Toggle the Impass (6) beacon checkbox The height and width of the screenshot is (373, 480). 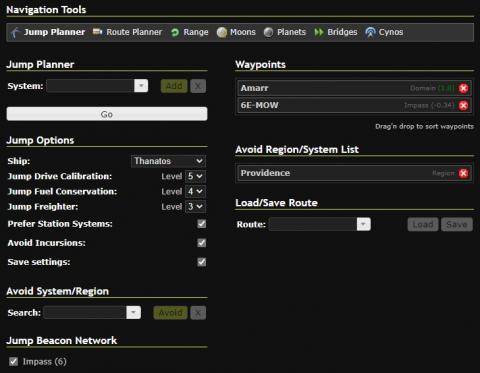pyautogui.click(x=14, y=361)
